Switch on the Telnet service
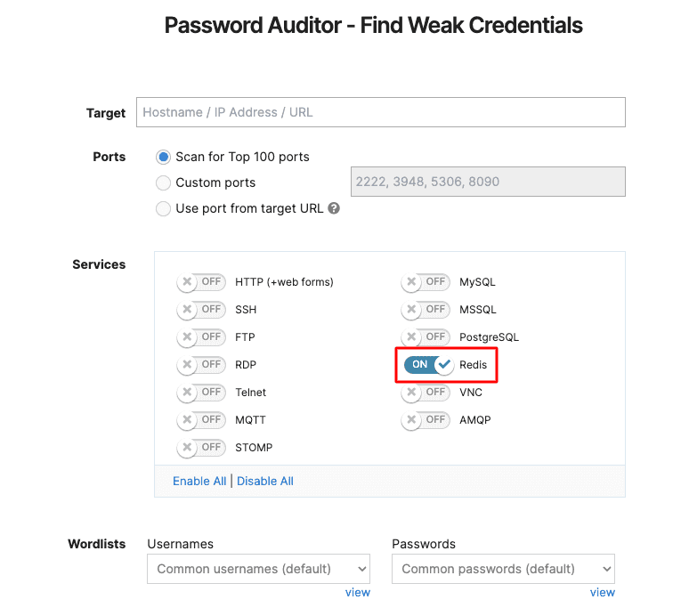The height and width of the screenshot is (616, 689). click(201, 393)
